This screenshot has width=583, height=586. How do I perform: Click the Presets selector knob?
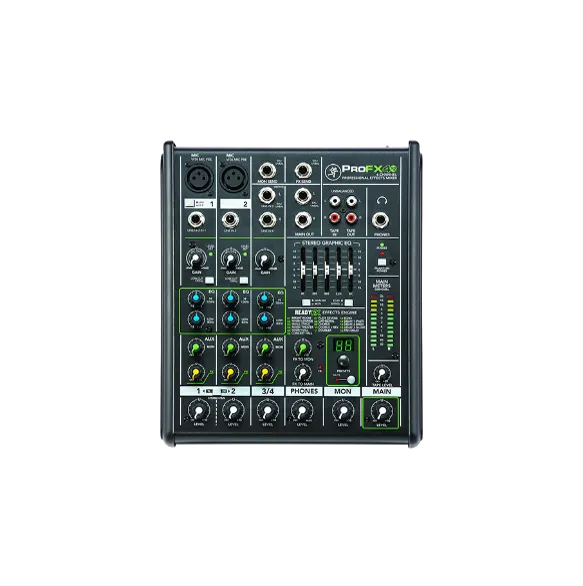[x=343, y=361]
